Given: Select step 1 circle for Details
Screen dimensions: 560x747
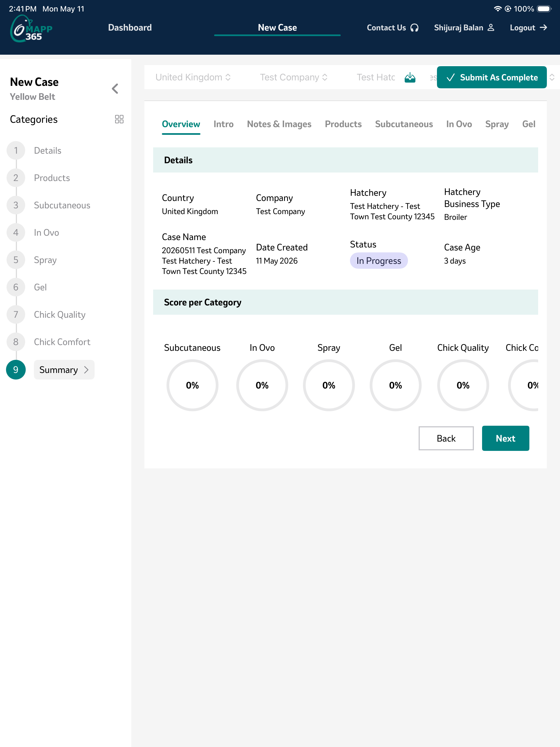Looking at the screenshot, I should [x=16, y=150].
